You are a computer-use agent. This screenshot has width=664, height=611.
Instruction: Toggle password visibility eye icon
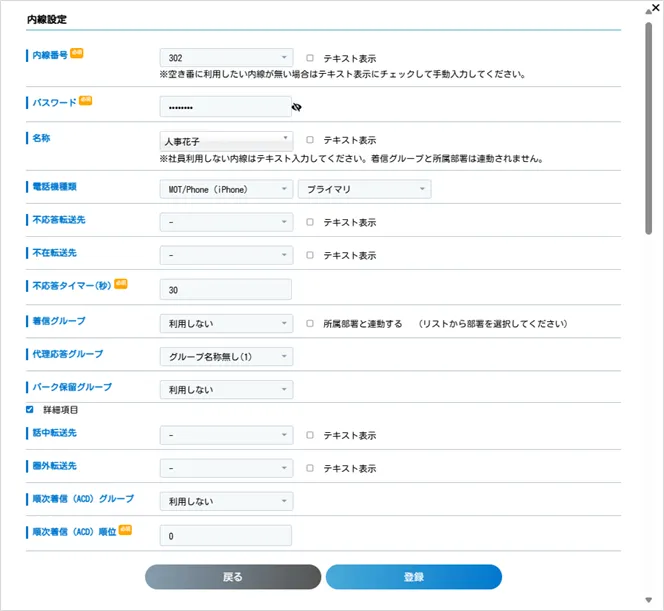tap(297, 107)
